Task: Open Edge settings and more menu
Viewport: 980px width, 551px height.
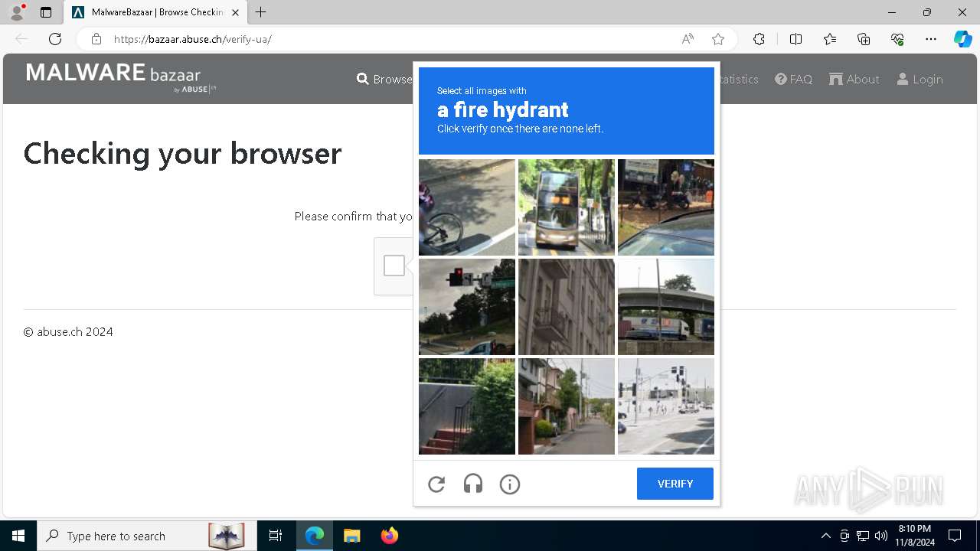Action: (931, 39)
